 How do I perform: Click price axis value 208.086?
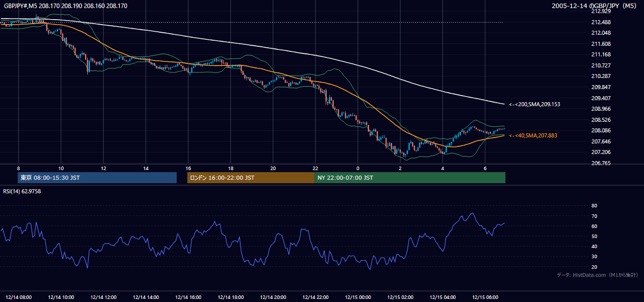(601, 130)
